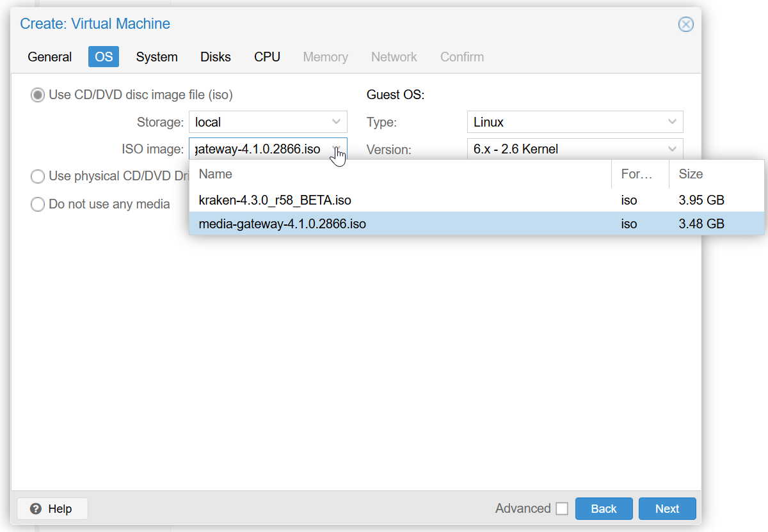Sort ISO list by Format column
This screenshot has height=532, width=768.
641,174
